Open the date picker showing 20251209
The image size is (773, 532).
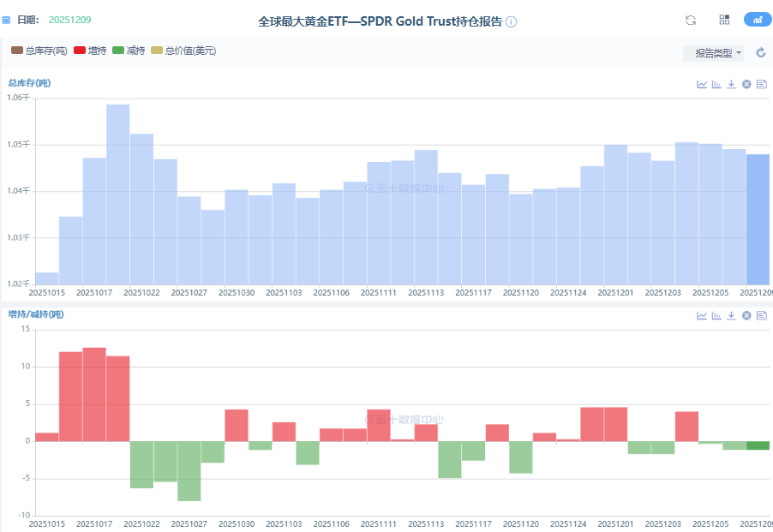pyautogui.click(x=69, y=20)
